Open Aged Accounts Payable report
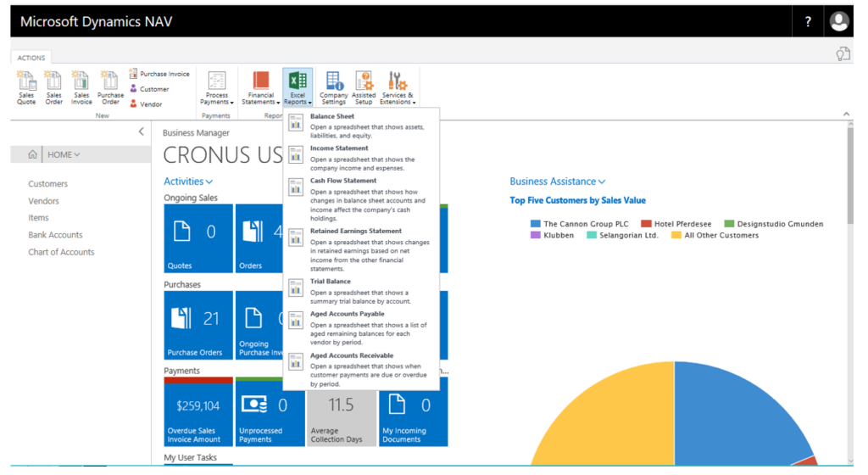868x475 pixels. [x=361, y=327]
